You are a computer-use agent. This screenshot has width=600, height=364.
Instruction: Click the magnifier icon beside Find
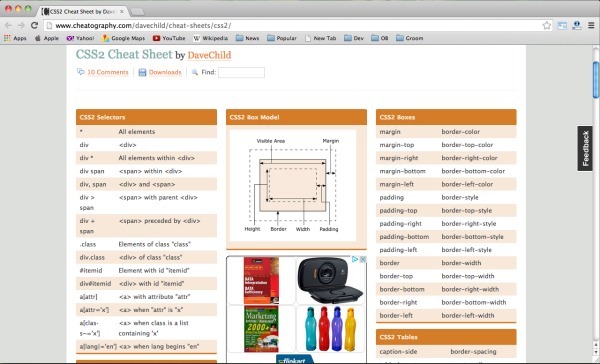(x=195, y=72)
